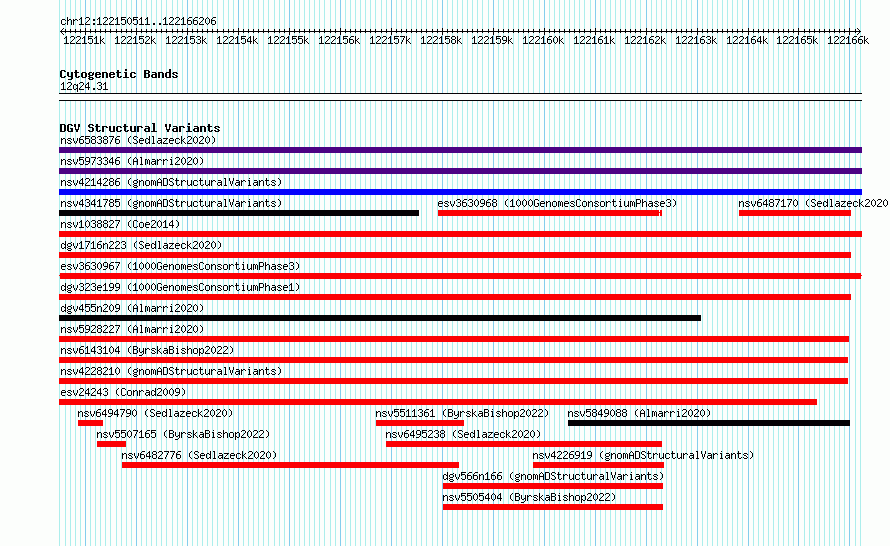Open nsv5507165 (ByrskaBishop2022) label

(x=183, y=434)
